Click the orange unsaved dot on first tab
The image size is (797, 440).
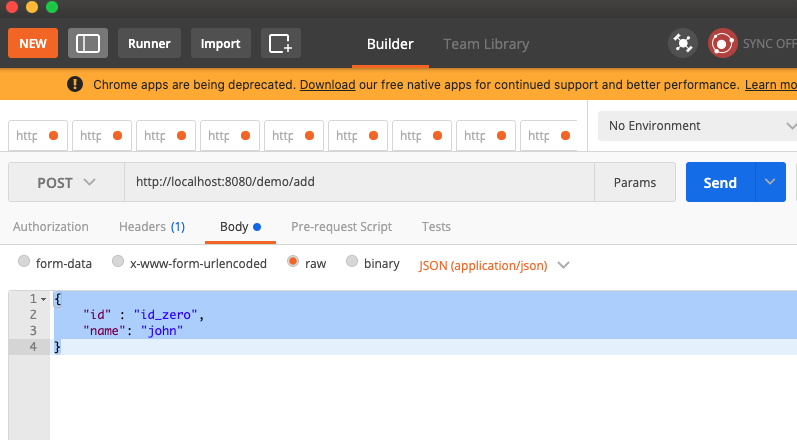[x=53, y=135]
